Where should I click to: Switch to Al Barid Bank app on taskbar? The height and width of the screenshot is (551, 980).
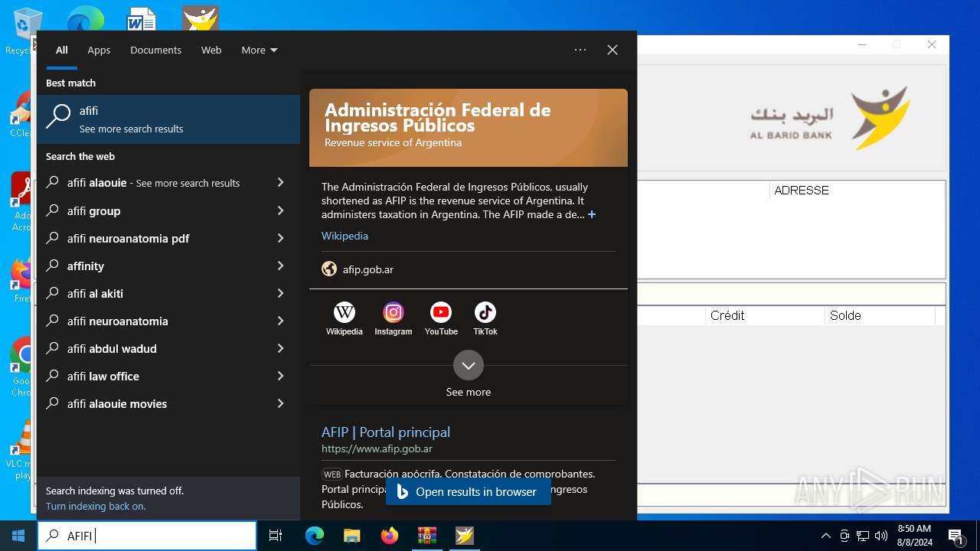click(x=464, y=536)
